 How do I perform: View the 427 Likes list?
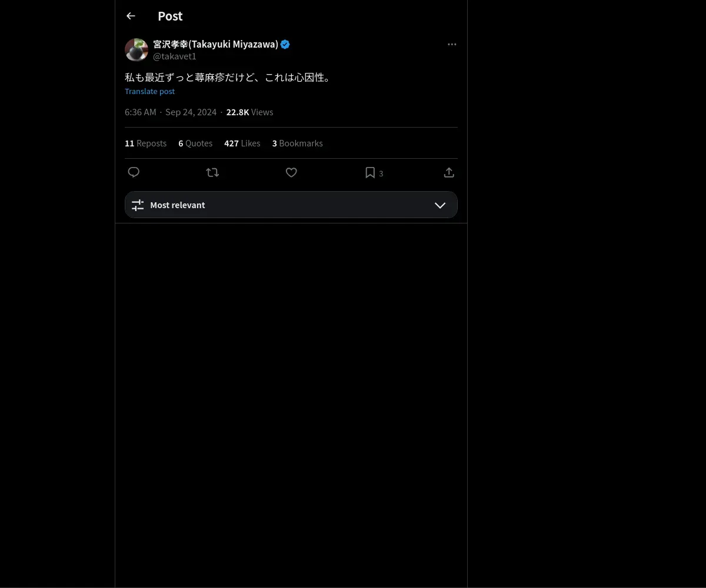point(242,143)
